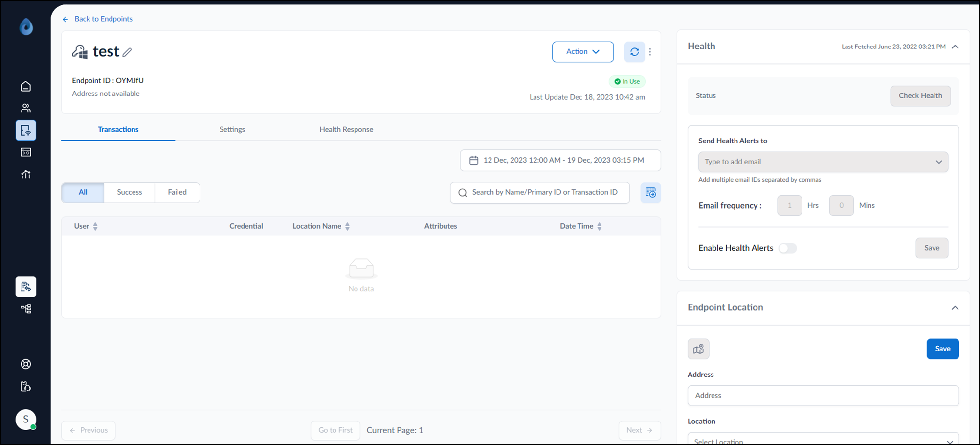
Task: Open the Action dropdown
Action: coord(583,52)
